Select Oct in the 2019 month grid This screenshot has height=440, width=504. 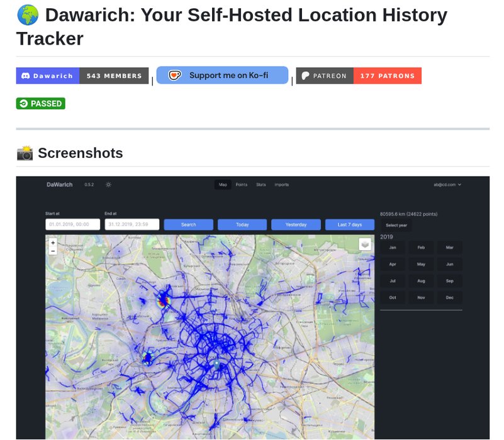click(393, 298)
